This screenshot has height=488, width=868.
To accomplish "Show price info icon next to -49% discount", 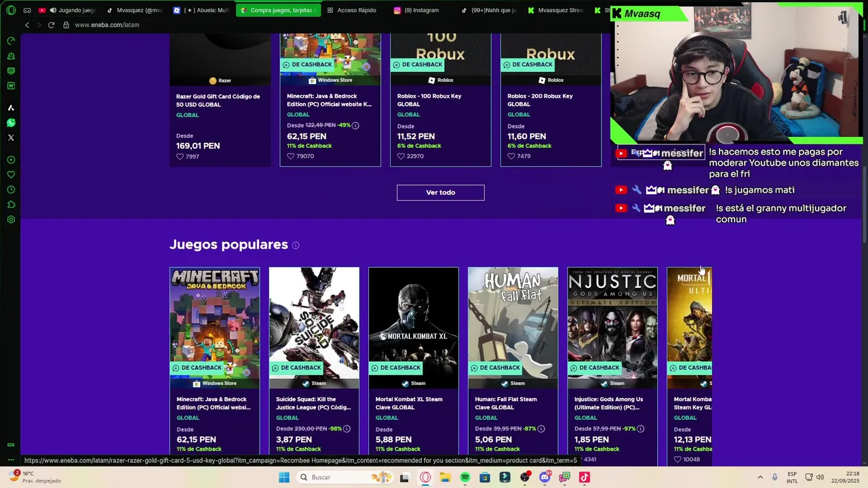I will (x=355, y=125).
